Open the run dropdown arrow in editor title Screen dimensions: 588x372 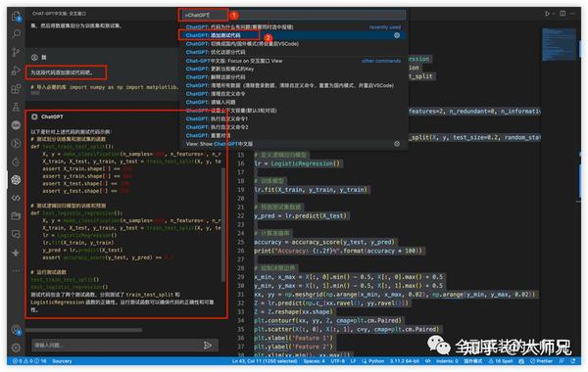554,14
